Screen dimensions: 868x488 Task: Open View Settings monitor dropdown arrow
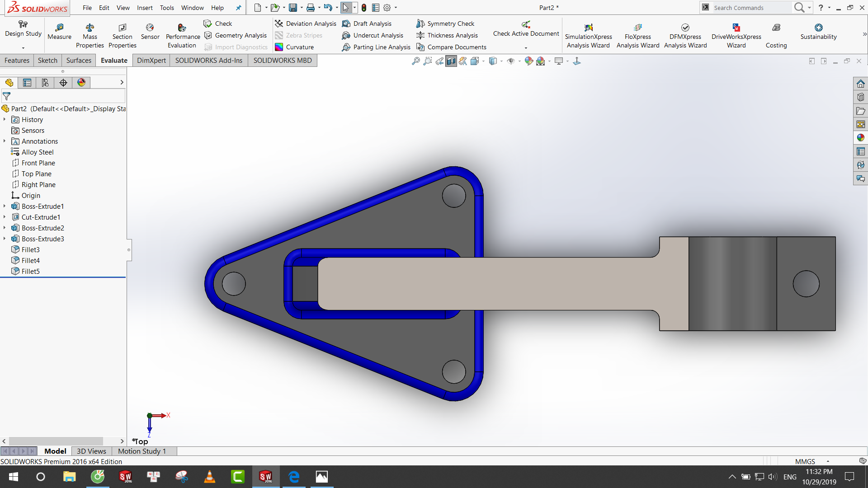(x=567, y=61)
